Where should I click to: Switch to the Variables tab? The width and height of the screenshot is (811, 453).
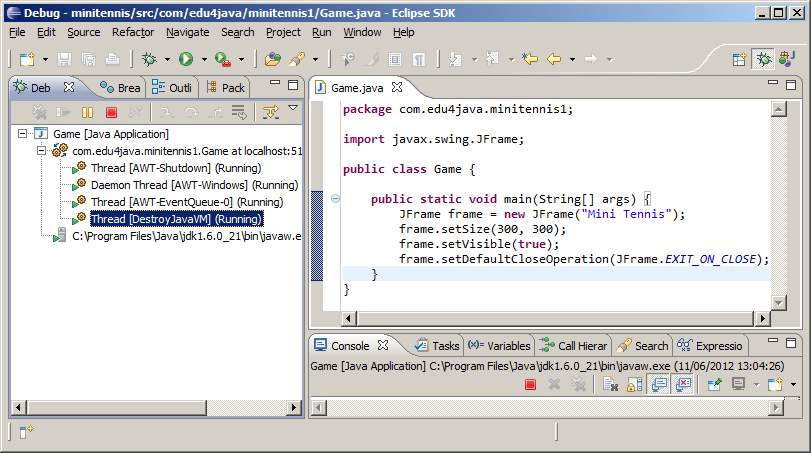click(499, 346)
